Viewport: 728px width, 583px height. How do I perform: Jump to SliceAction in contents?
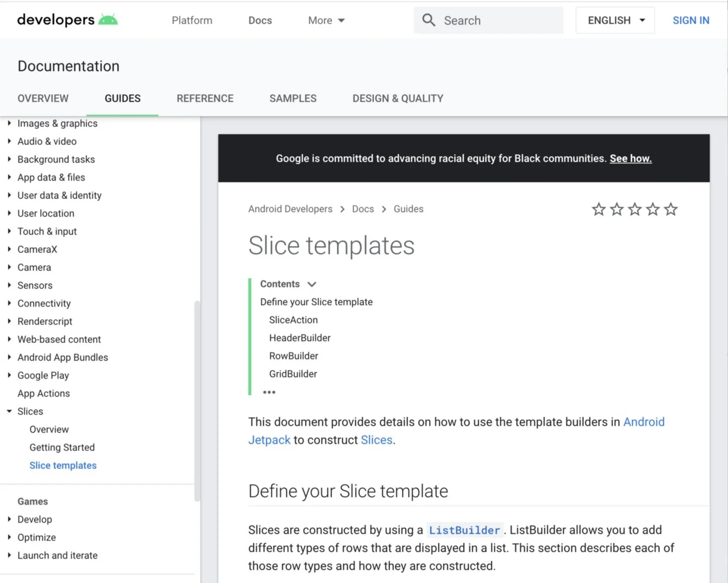[294, 320]
